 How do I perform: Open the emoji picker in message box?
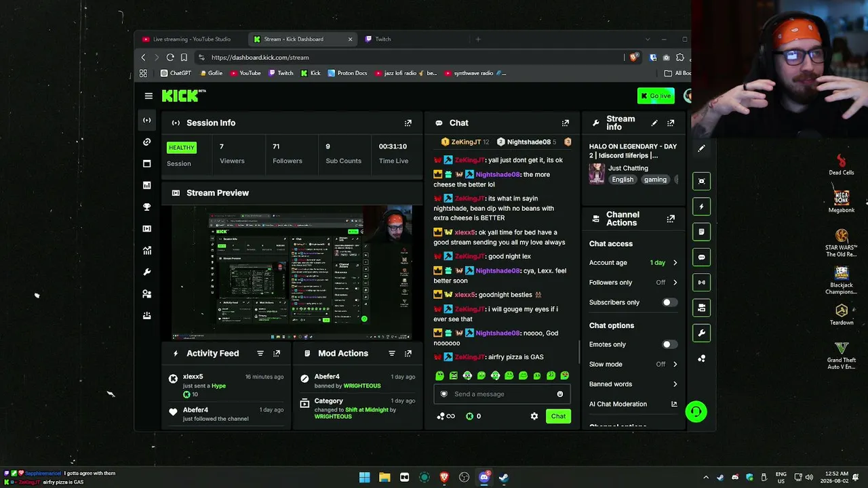coord(560,394)
